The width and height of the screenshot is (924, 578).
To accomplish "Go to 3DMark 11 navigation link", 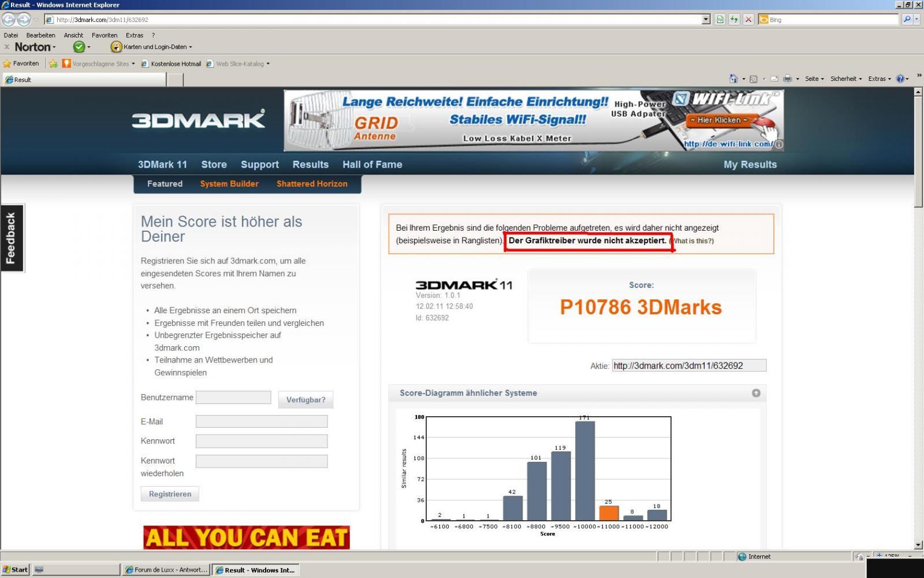I will point(162,165).
